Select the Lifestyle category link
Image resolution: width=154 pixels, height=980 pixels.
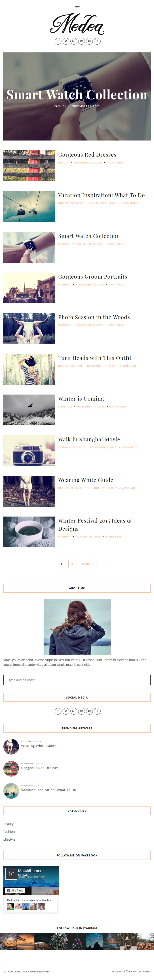(10, 839)
